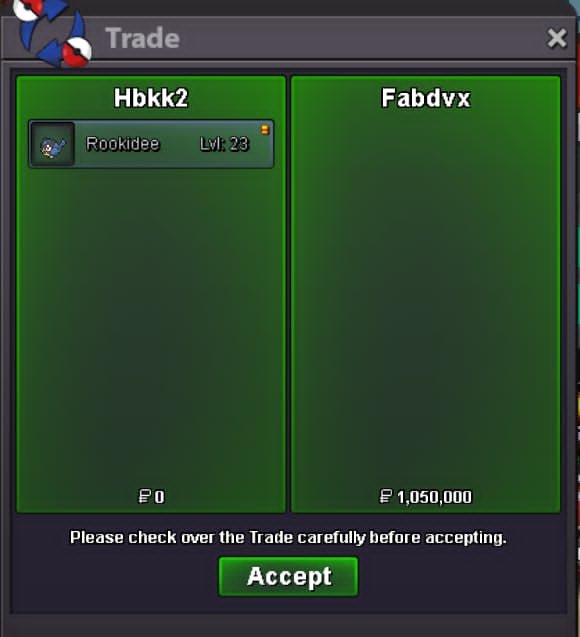Click empty space in Fabdvx's offer panel
This screenshot has height=637, width=580.
point(426,292)
